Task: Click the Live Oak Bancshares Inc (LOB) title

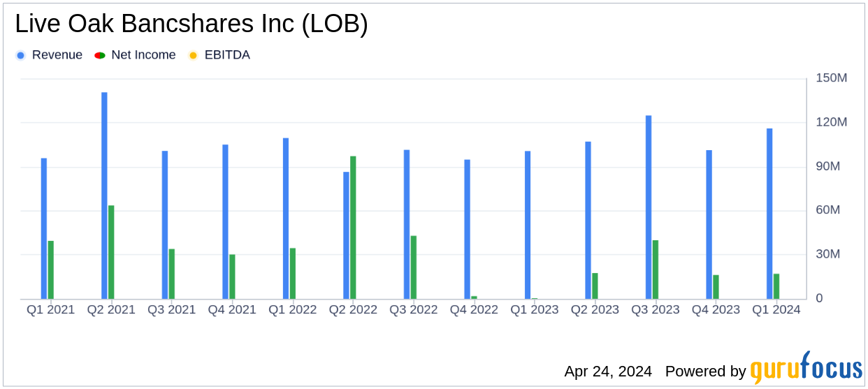Action: 191,24
